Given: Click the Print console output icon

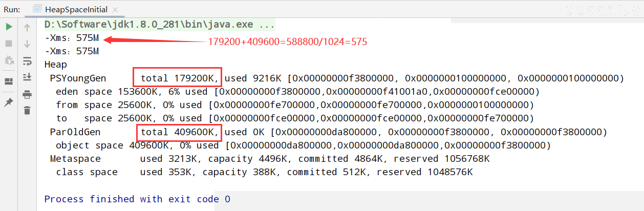Looking at the screenshot, I should click(x=27, y=94).
